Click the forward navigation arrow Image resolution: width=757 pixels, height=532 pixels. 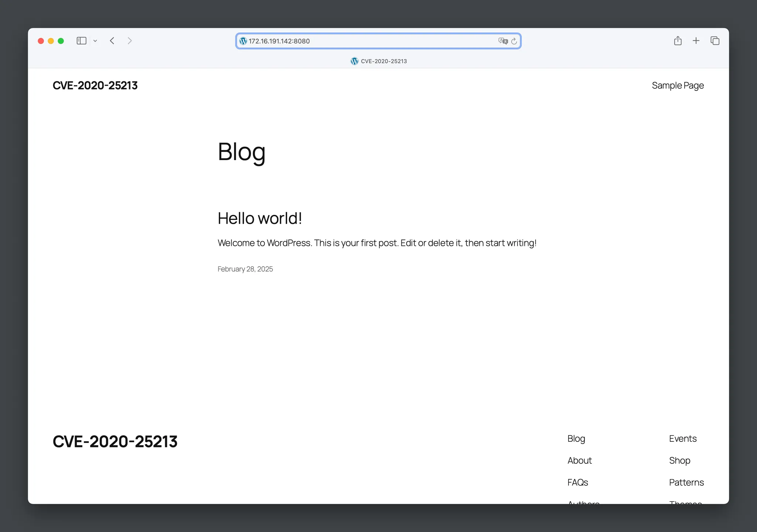coord(129,41)
